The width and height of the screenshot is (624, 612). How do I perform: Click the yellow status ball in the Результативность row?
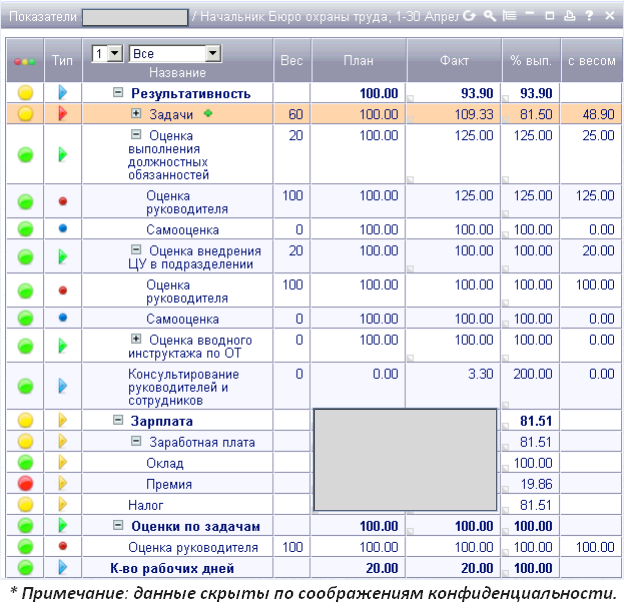tap(25, 93)
